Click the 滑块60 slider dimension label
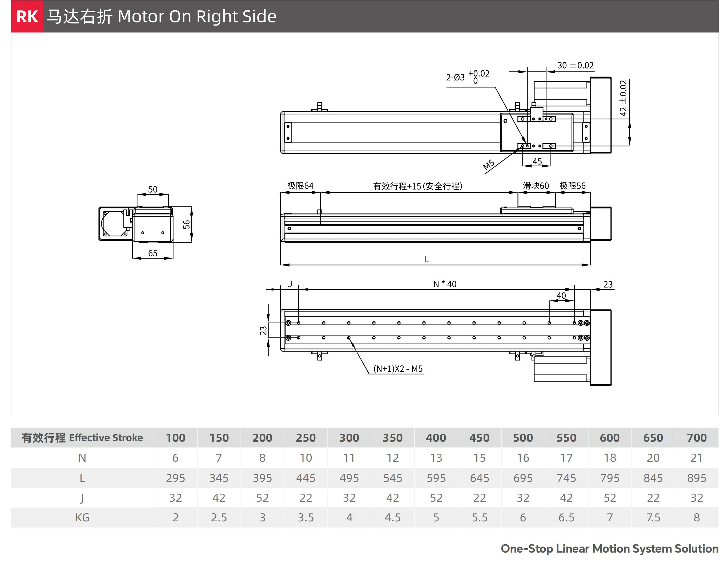The width and height of the screenshot is (728, 564). coord(535,186)
